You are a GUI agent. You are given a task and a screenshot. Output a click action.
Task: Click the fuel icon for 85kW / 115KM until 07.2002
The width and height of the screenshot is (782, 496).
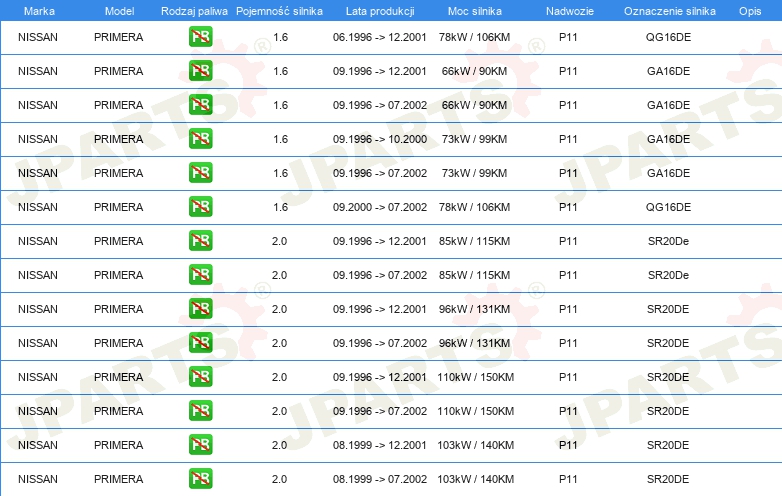[200, 276]
